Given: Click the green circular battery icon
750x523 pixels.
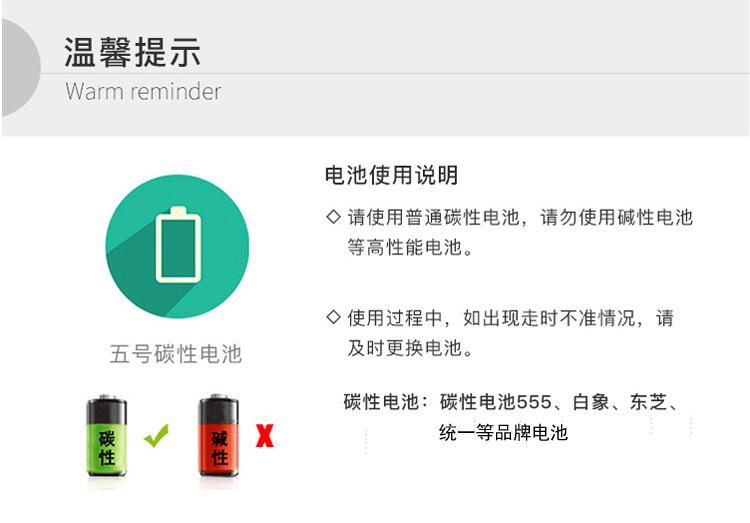Looking at the screenshot, I should 177,246.
